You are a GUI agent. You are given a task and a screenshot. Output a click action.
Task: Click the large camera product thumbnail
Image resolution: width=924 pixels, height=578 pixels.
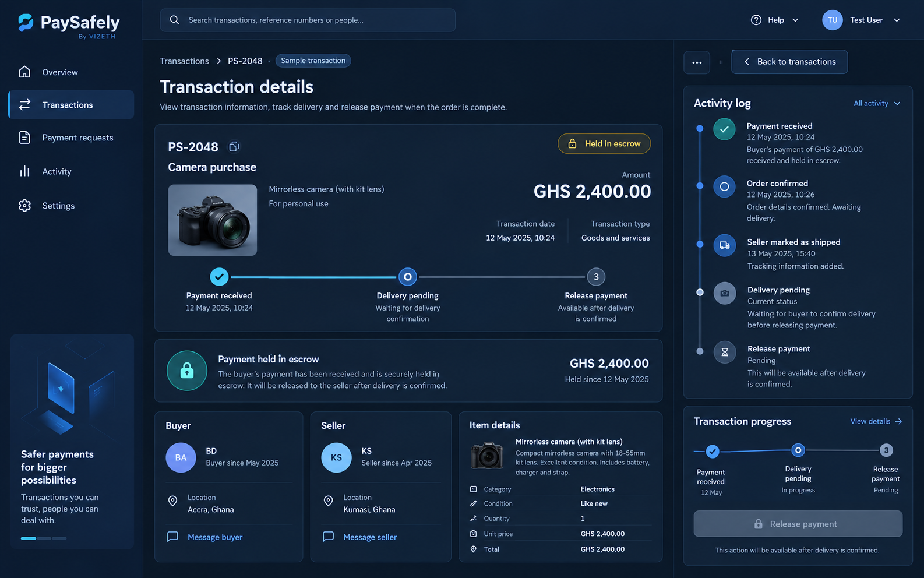pos(213,220)
